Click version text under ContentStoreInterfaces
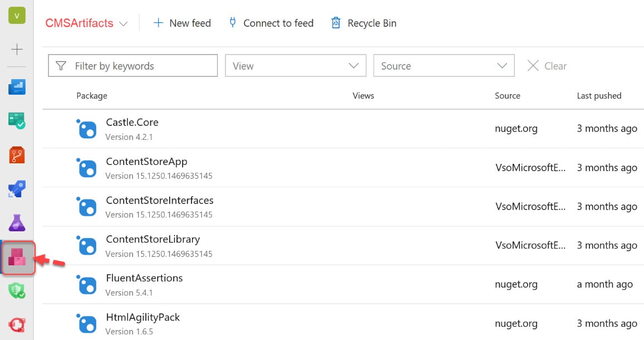The height and width of the screenshot is (340, 644). tap(159, 215)
